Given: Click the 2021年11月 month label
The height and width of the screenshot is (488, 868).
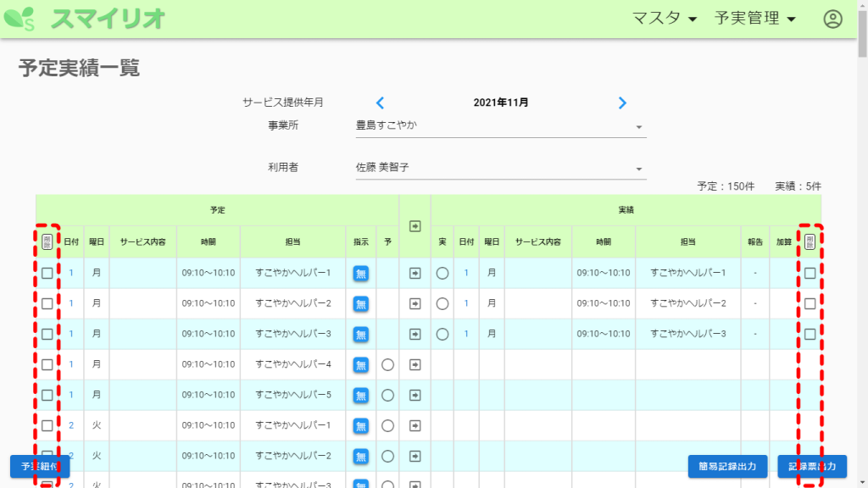Looking at the screenshot, I should 501,103.
